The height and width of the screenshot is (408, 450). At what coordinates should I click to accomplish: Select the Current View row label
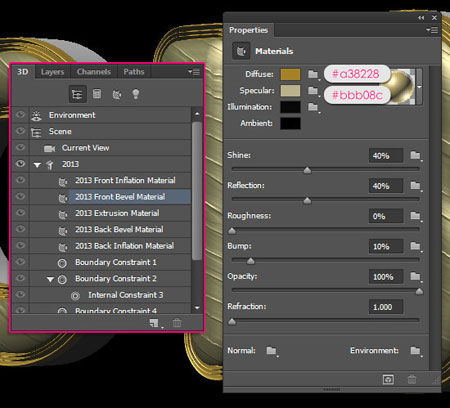pos(85,148)
